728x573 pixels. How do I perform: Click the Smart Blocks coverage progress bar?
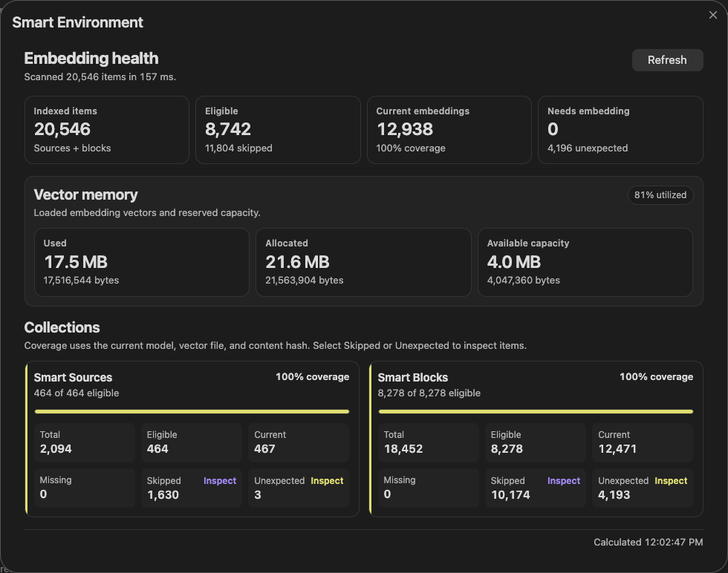pyautogui.click(x=536, y=411)
